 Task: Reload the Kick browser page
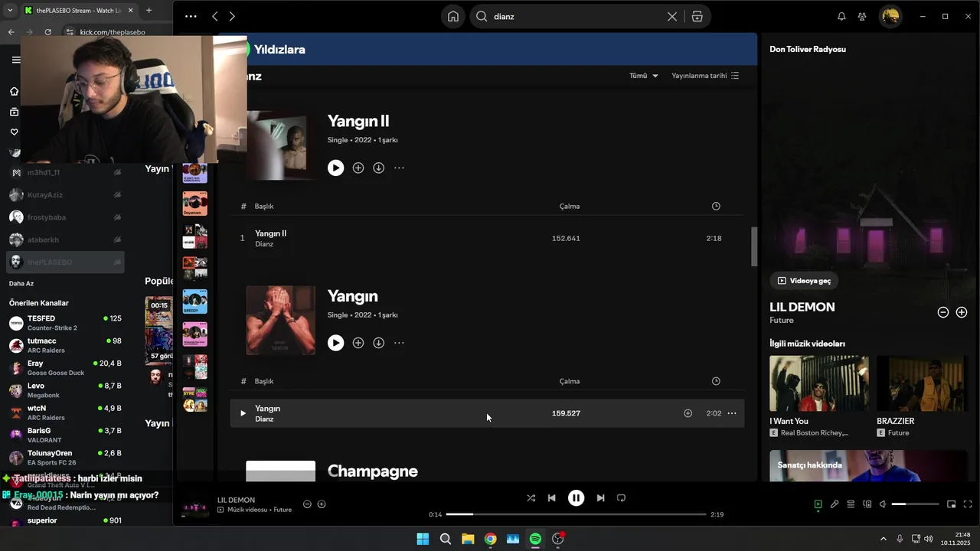point(47,32)
